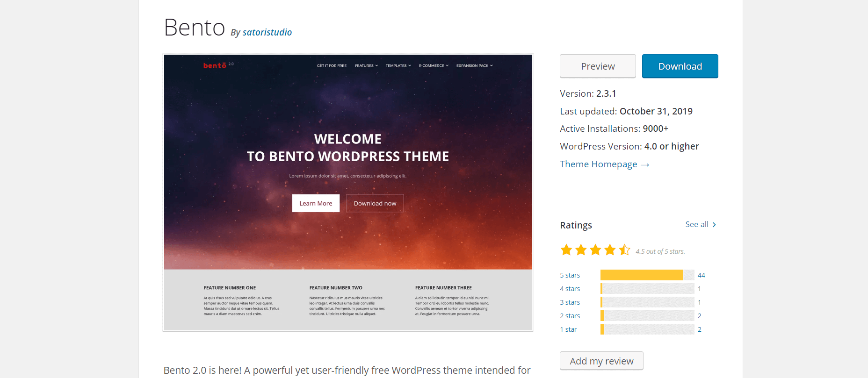
Task: Open the 4 stars reviews link
Action: click(x=570, y=289)
